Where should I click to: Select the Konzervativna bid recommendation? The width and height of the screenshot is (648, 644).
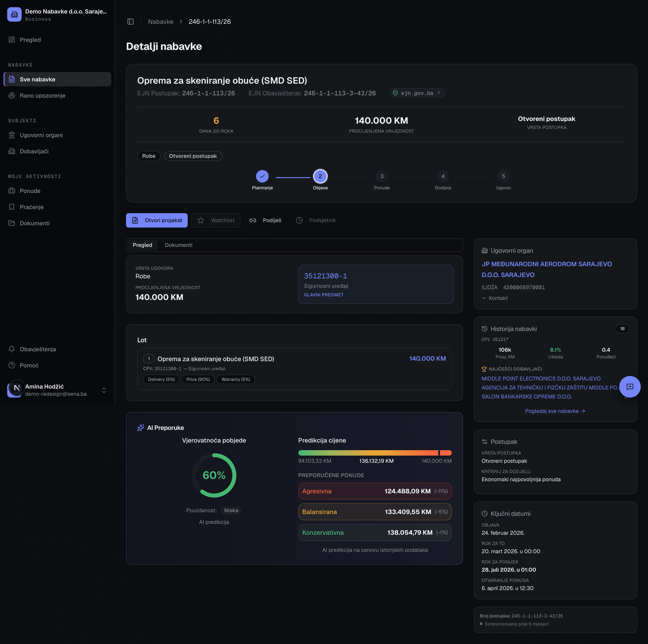[375, 533]
